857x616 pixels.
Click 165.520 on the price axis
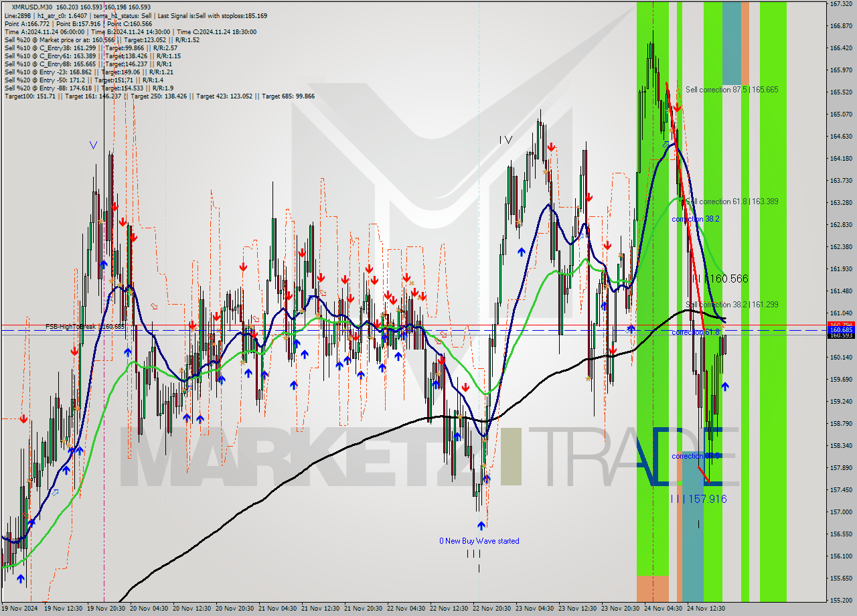point(840,92)
